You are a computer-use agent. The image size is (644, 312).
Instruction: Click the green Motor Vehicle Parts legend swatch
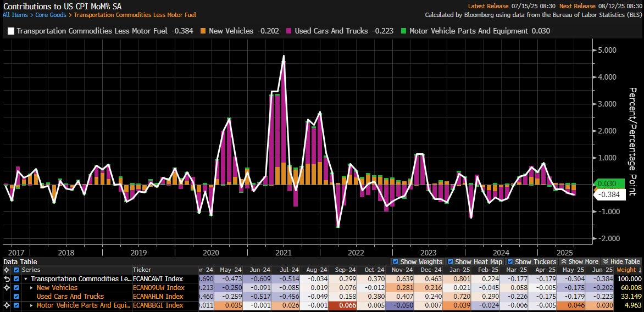[x=403, y=31]
